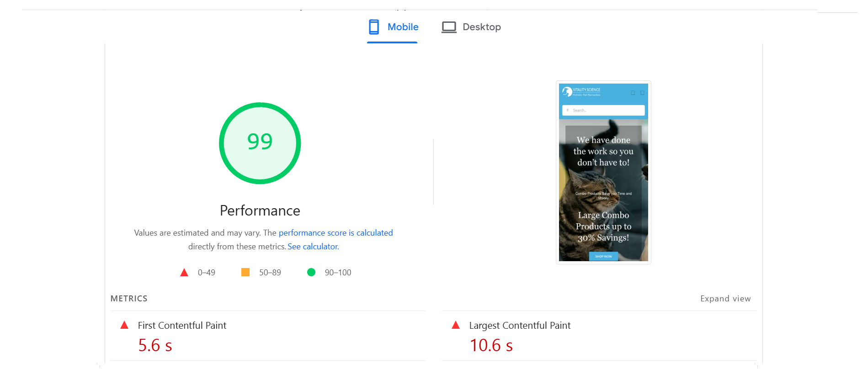Viewport: 868px width, 379px height.
Task: Switch to the Desktop tab label
Action: coord(481,27)
